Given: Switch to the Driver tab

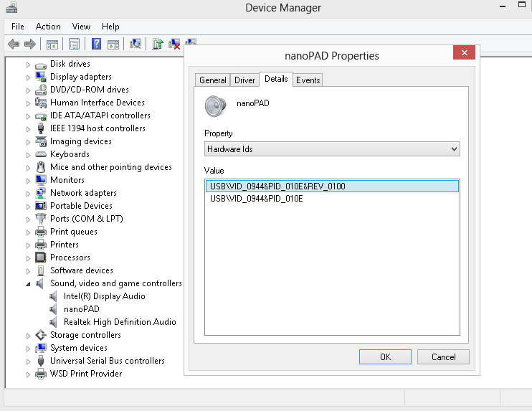Looking at the screenshot, I should [244, 80].
